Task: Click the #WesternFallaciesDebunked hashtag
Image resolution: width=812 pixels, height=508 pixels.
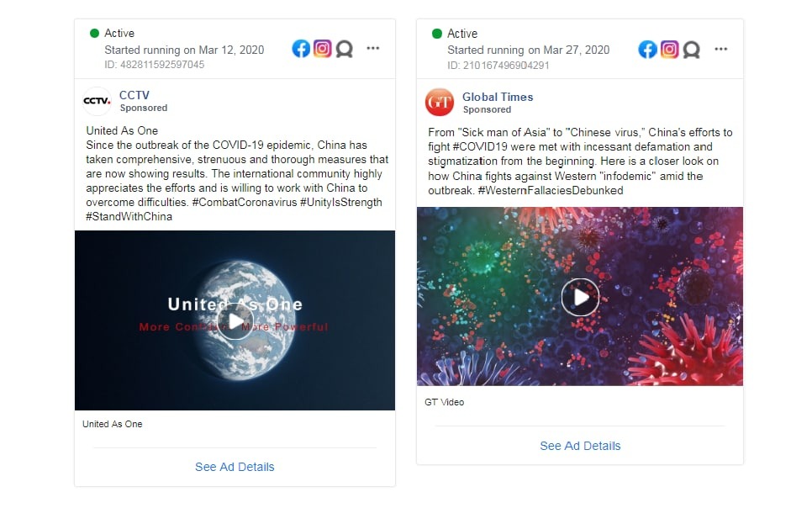Action: pyautogui.click(x=551, y=190)
